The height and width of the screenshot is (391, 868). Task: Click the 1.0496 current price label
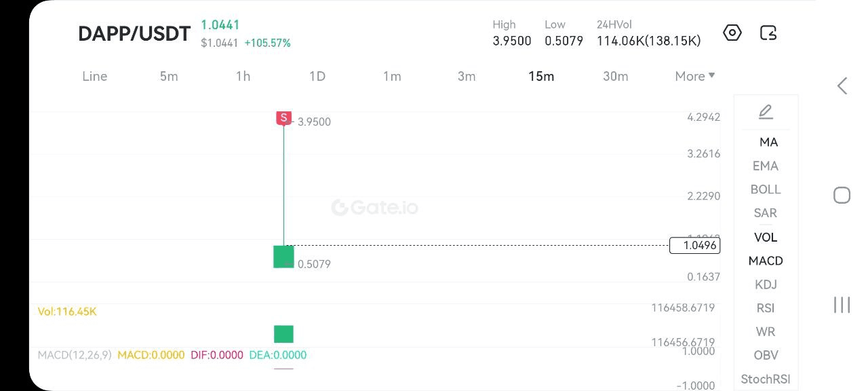pyautogui.click(x=694, y=245)
